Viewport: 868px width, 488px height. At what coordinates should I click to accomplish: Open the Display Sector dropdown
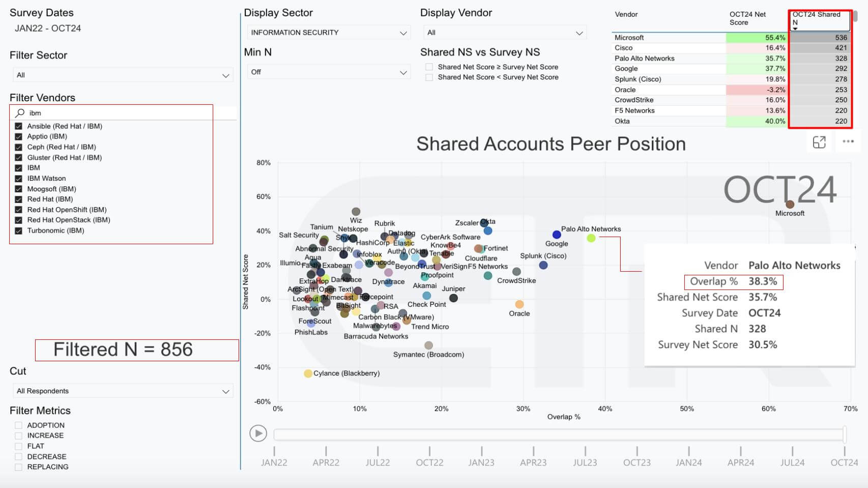[328, 32]
